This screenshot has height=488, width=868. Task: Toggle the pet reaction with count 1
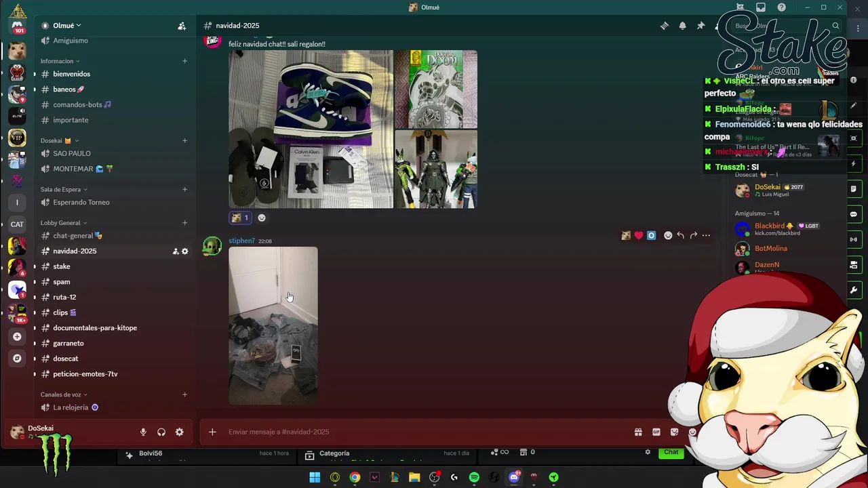241,218
